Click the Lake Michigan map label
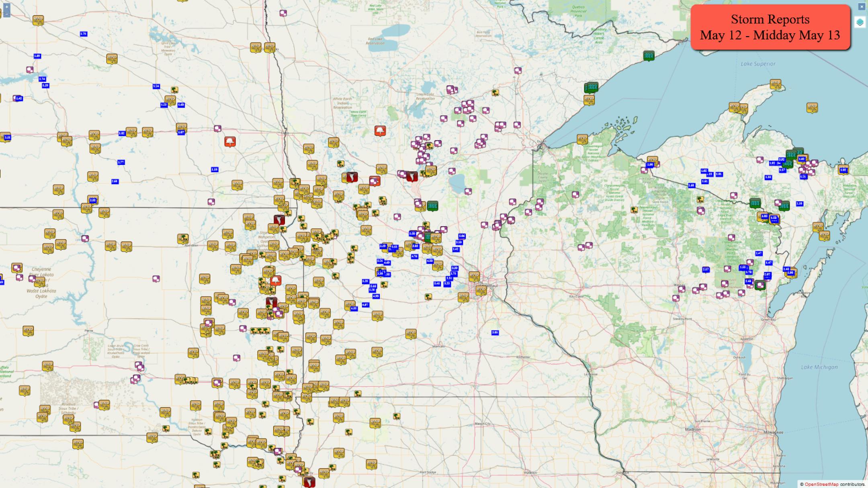The width and height of the screenshot is (868, 488). pos(819,367)
